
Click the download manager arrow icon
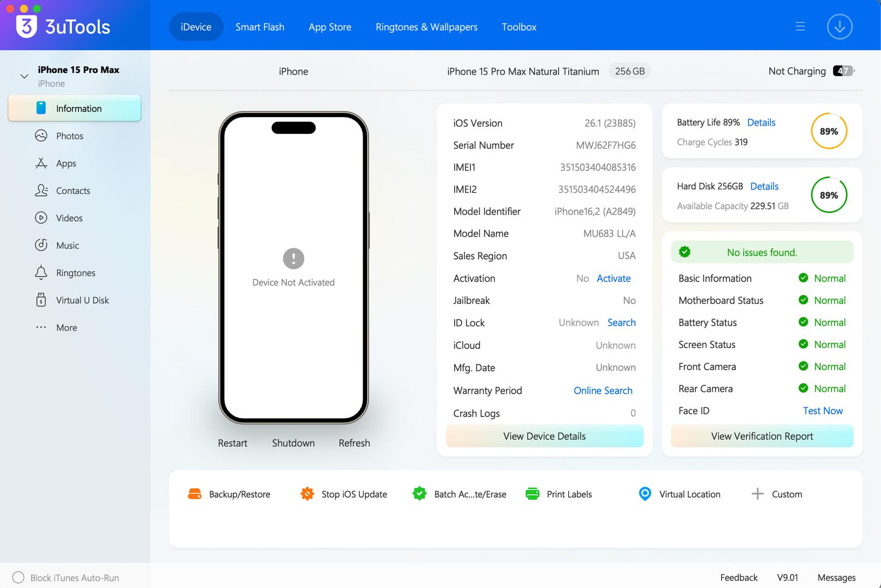pyautogui.click(x=839, y=27)
